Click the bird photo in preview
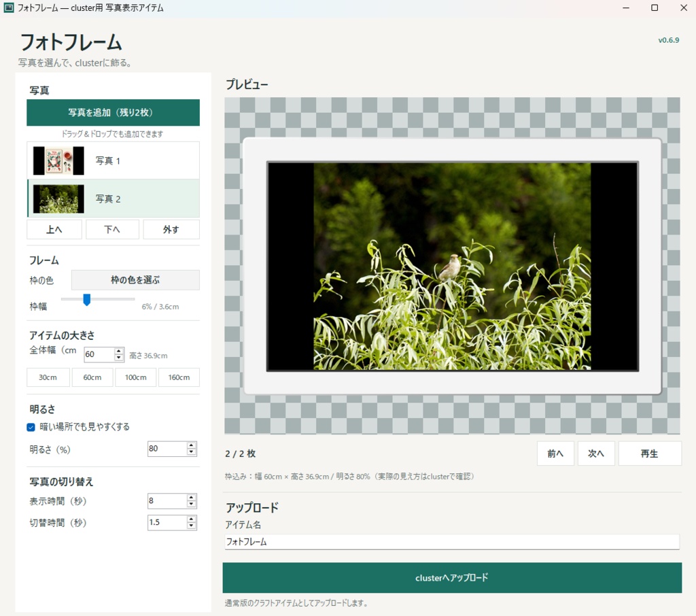This screenshot has width=696, height=616. point(452,267)
